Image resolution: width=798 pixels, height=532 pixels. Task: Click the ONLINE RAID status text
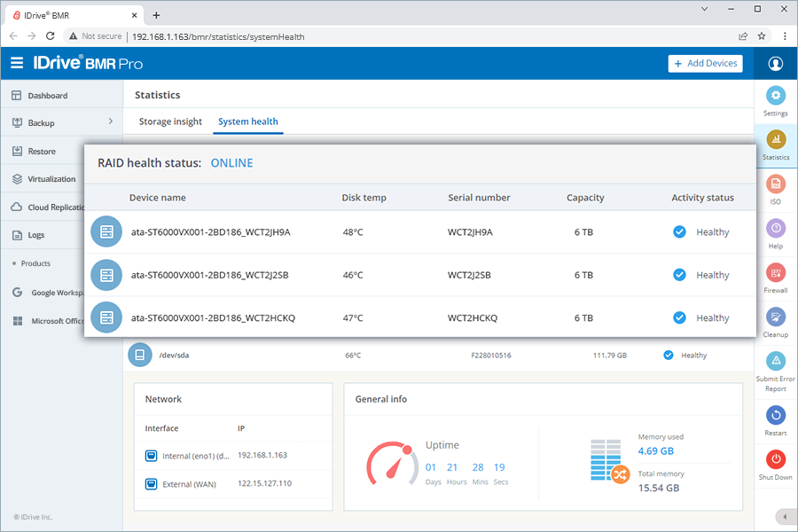(x=232, y=163)
